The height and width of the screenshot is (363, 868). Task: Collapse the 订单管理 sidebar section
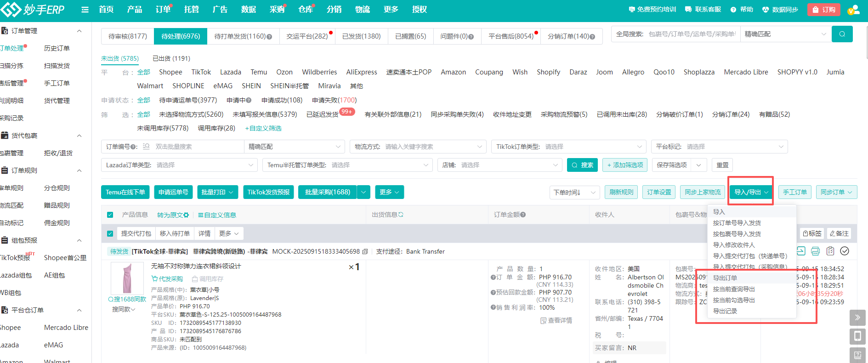[x=79, y=31]
